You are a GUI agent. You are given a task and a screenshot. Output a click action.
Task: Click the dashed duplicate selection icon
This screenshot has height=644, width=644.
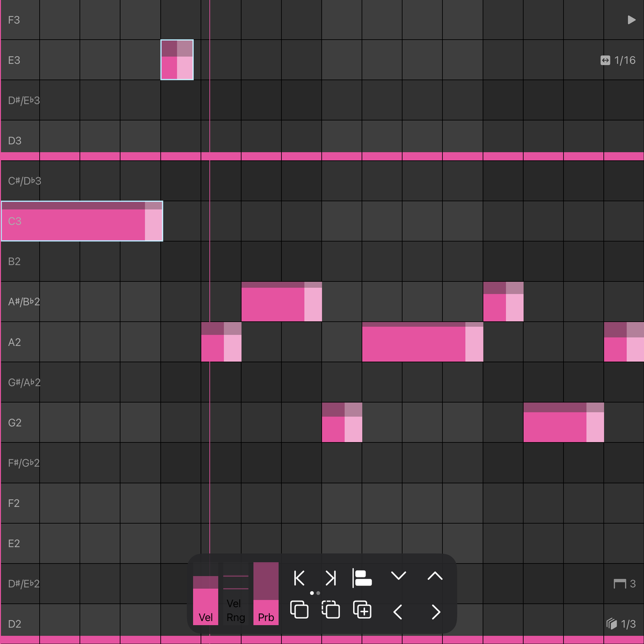[331, 610]
